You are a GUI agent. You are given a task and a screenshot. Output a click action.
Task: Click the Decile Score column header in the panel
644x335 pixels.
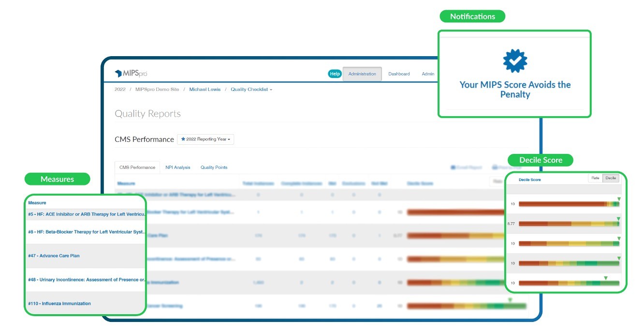coord(530,180)
